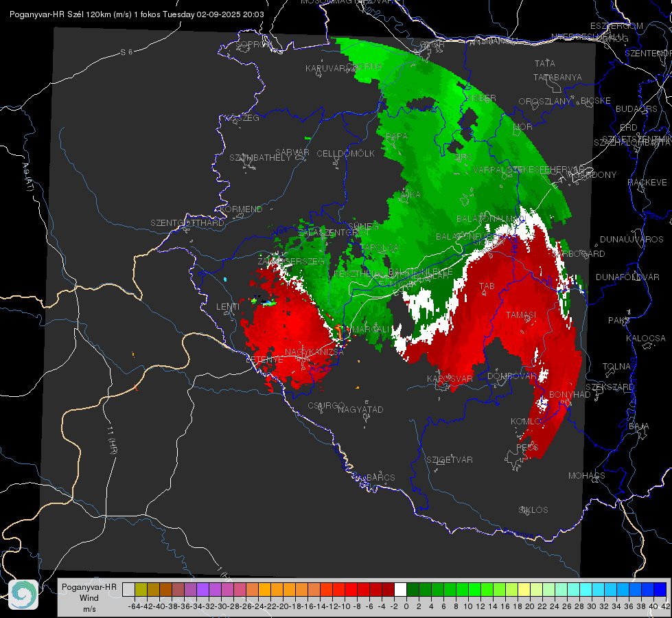This screenshot has height=618, width=672.
Task: Click the SIKLOS city label
Action: pyautogui.click(x=533, y=510)
